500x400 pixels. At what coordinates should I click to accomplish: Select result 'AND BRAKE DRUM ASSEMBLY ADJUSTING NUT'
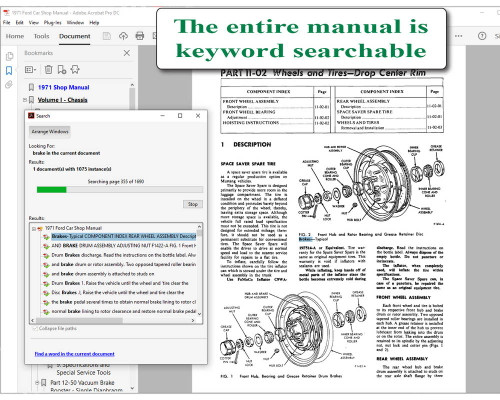124,245
